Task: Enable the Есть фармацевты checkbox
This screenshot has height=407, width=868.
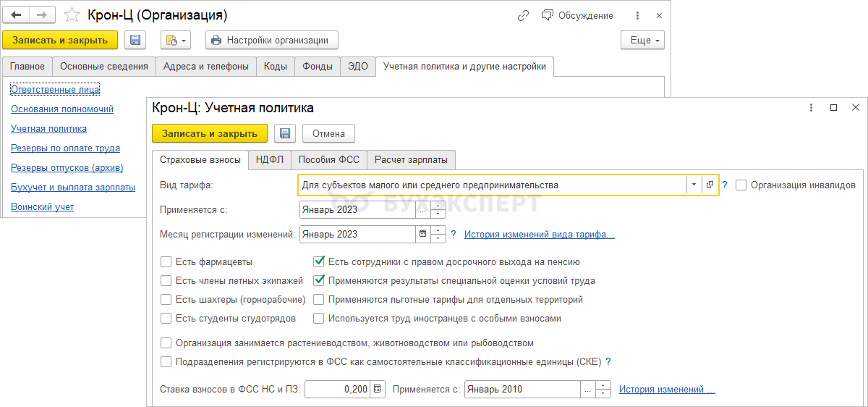Action: [x=166, y=262]
